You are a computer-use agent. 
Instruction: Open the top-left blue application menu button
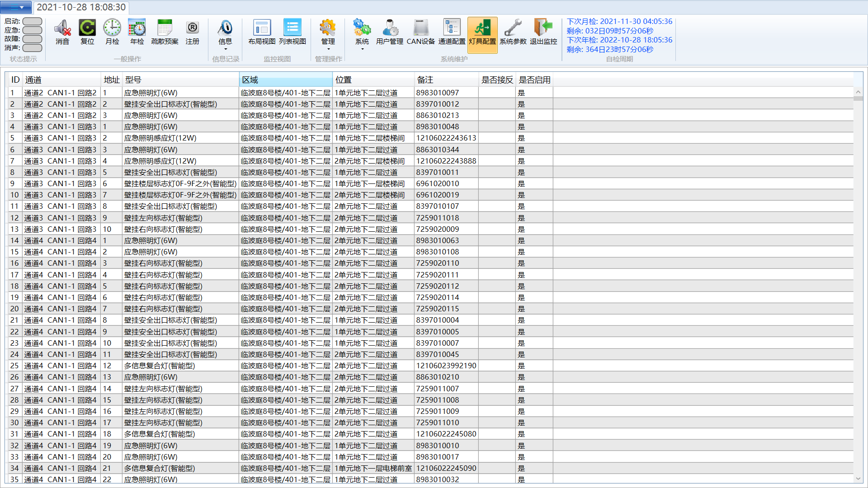point(16,7)
